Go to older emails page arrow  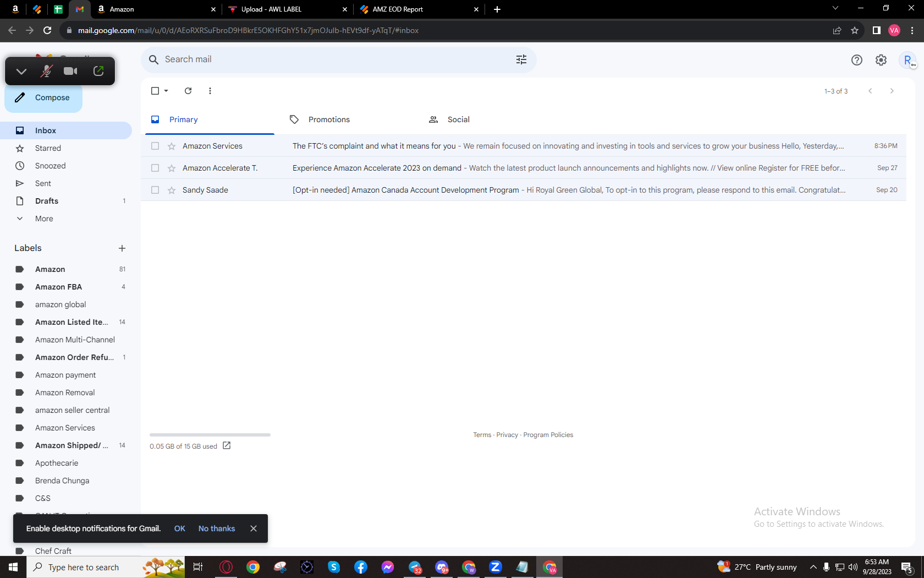[892, 91]
